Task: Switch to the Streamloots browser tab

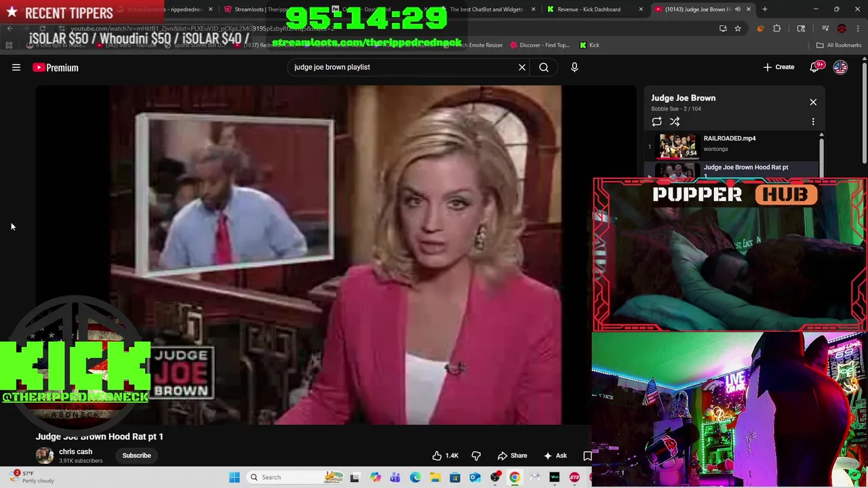Action: tap(259, 9)
